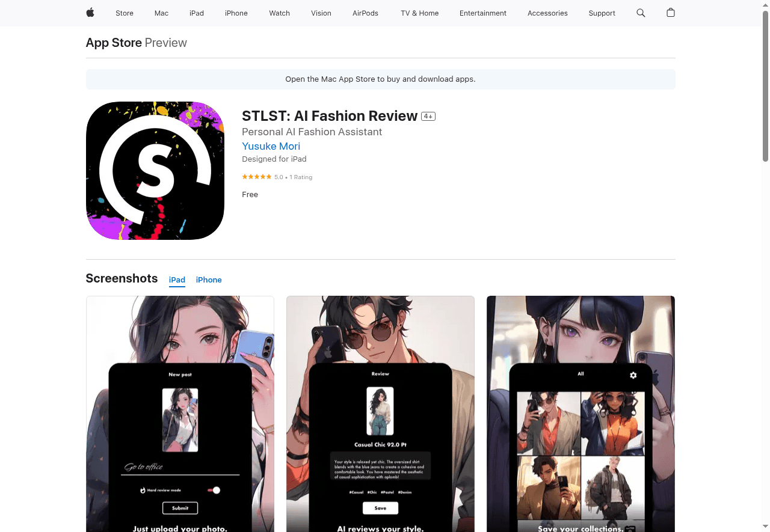Open the Store menu
Image resolution: width=770 pixels, height=532 pixels.
tap(125, 13)
